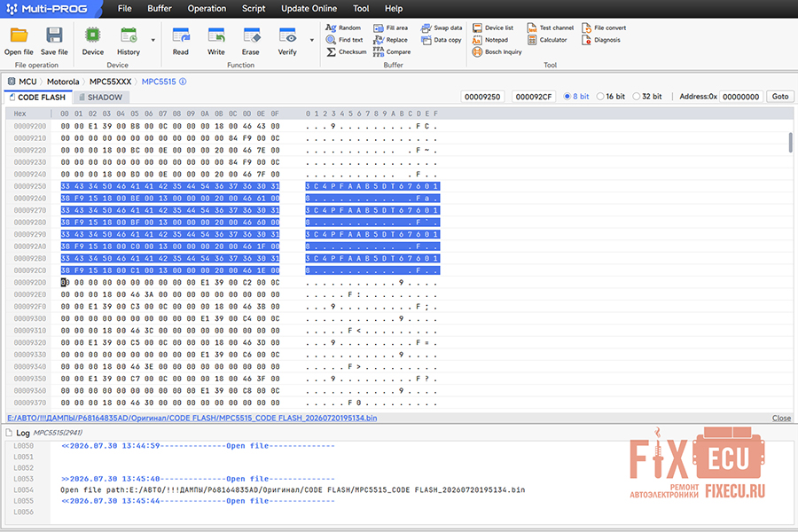Show MPC5515 info icon
The width and height of the screenshot is (798, 532).
coord(183,82)
